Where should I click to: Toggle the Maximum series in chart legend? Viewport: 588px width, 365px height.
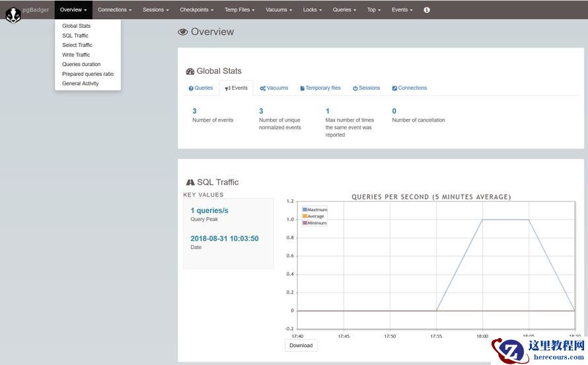pyautogui.click(x=316, y=210)
